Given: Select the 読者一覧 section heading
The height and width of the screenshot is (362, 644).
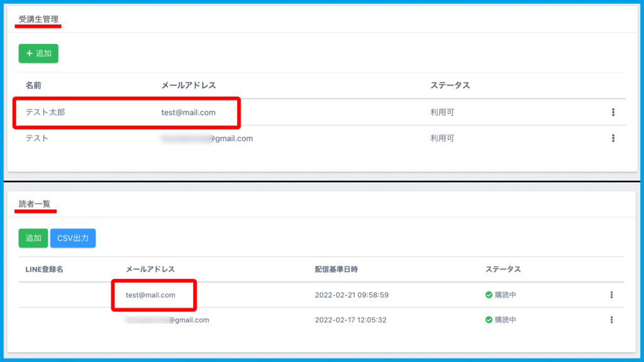Looking at the screenshot, I should pyautogui.click(x=35, y=204).
